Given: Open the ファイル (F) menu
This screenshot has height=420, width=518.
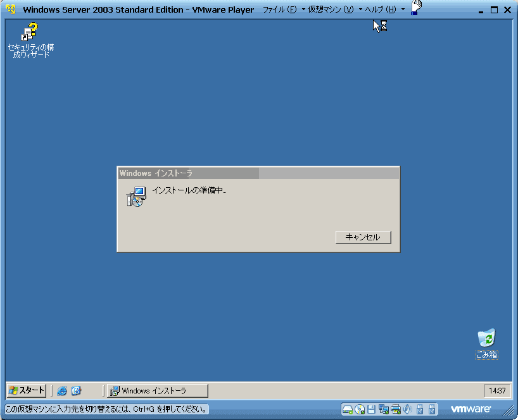Looking at the screenshot, I should coord(279,9).
